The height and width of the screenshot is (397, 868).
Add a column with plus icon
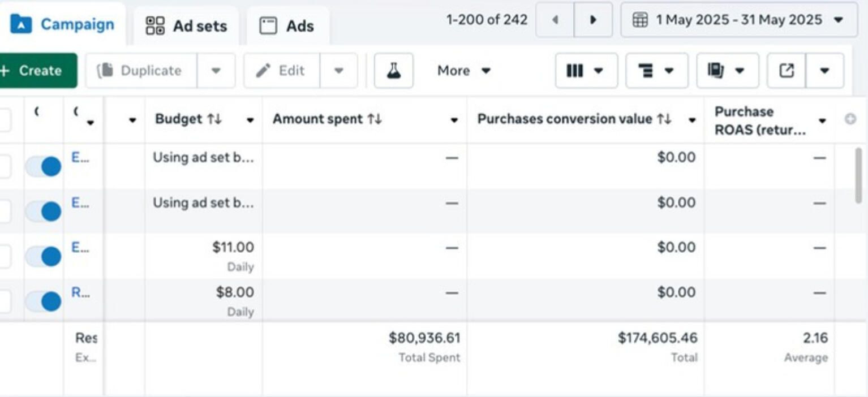(x=849, y=120)
